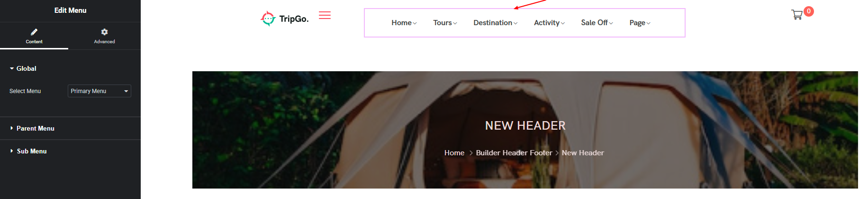Click the TripGo compass logo icon
Viewport: 868px width, 199px height.
click(268, 19)
